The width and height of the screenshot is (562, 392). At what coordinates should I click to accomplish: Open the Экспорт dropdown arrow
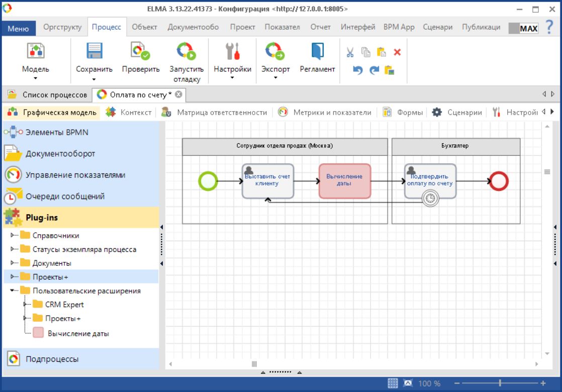275,77
